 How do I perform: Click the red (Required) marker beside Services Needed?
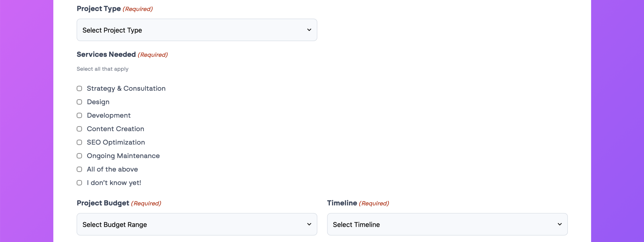153,55
